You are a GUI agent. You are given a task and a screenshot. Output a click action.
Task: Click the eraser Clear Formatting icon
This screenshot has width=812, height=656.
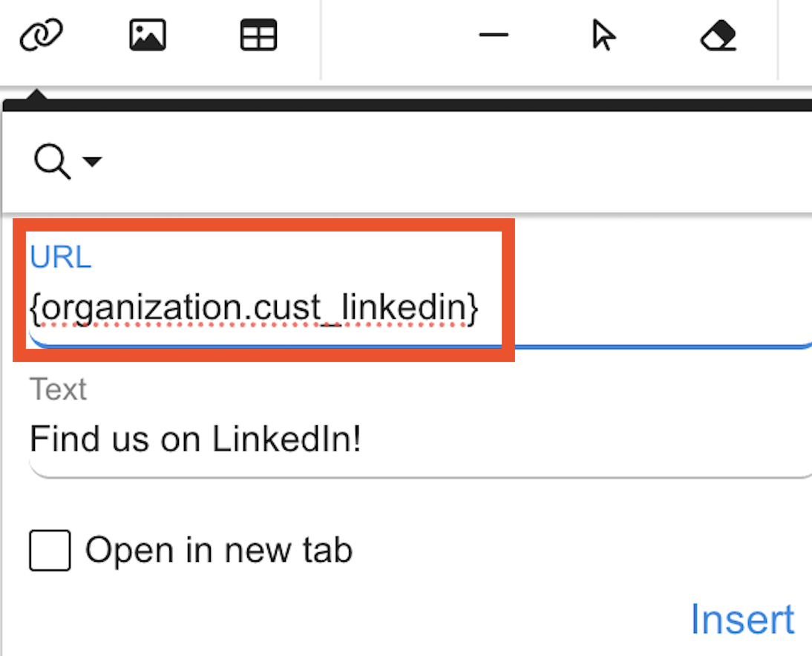(x=718, y=35)
